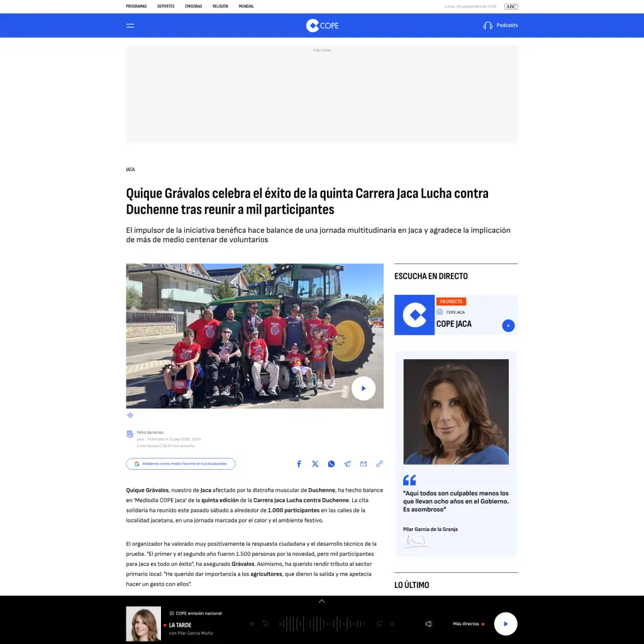Open the JACA section tag

tap(130, 169)
